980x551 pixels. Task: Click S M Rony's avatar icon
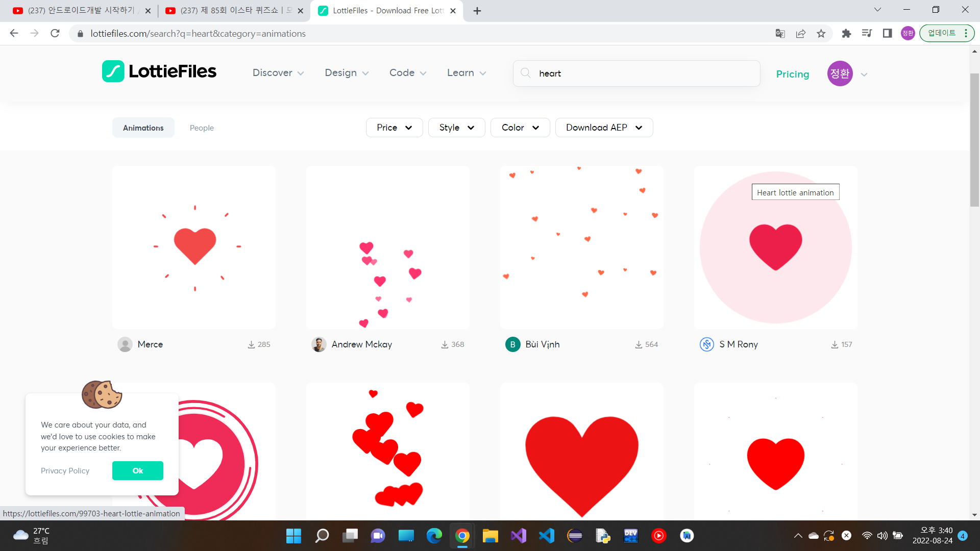[x=706, y=344]
